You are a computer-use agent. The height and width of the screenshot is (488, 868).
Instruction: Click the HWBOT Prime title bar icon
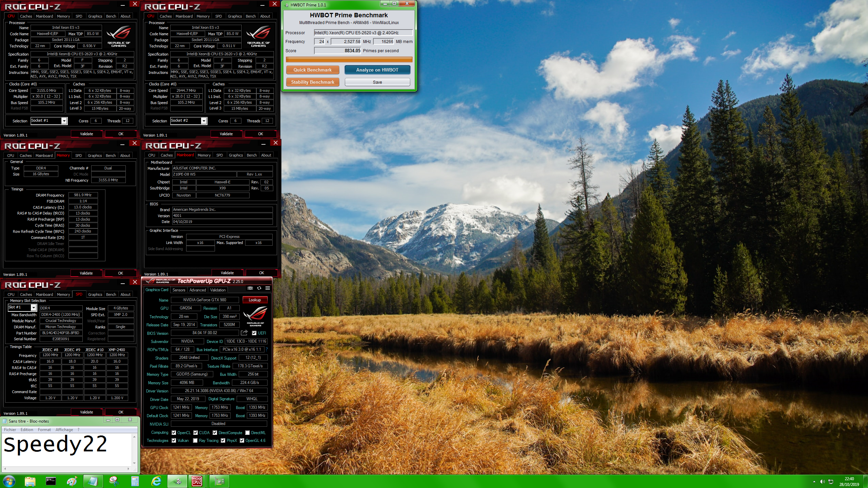click(x=287, y=5)
